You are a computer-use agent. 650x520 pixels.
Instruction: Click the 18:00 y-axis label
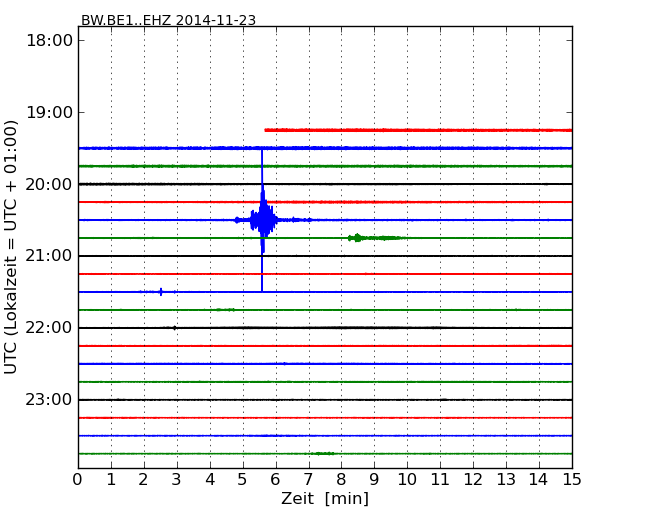(x=49, y=41)
